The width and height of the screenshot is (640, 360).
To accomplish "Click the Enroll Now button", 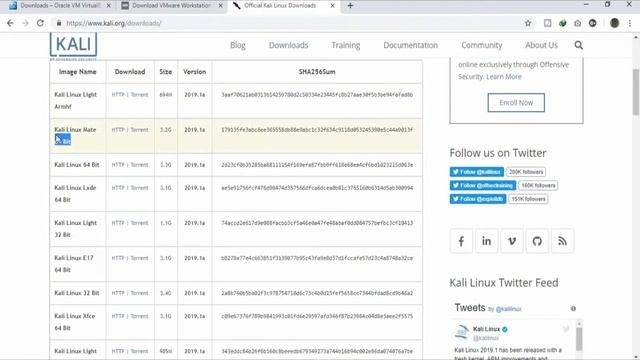I will tap(516, 102).
